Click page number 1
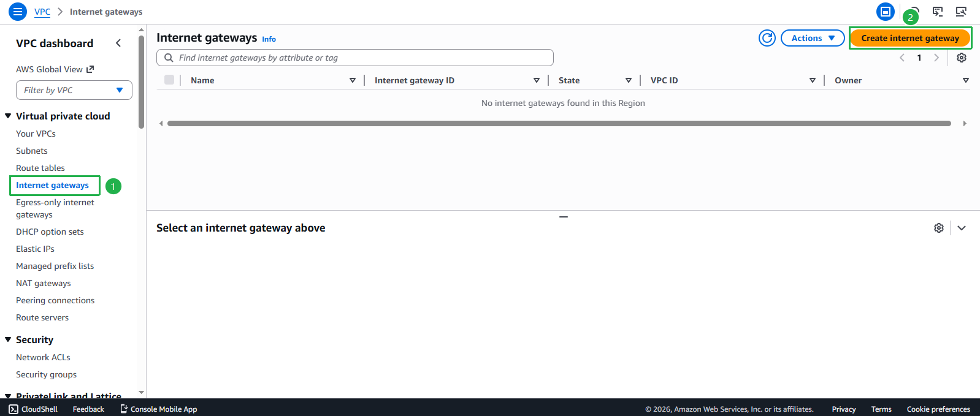Screen dimensions: 980x416 coord(919,58)
